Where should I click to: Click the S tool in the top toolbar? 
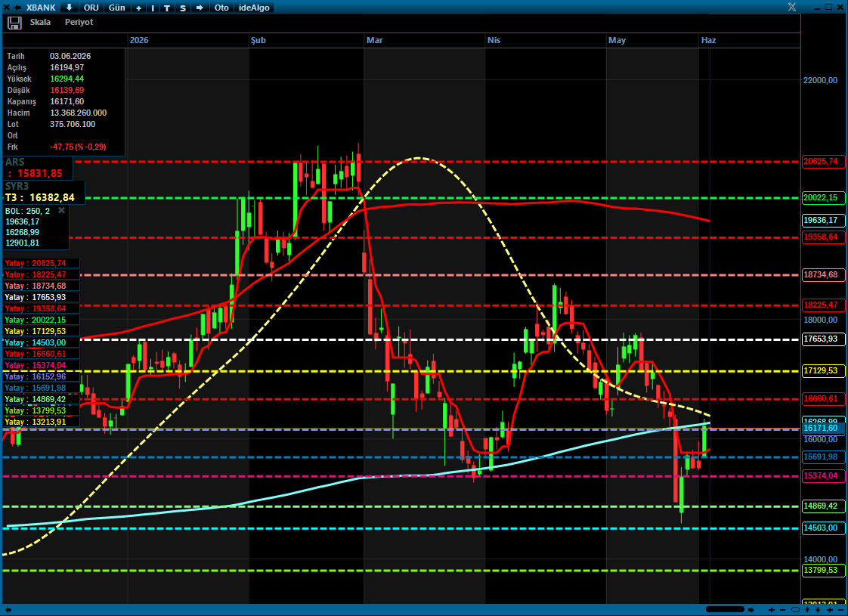183,8
